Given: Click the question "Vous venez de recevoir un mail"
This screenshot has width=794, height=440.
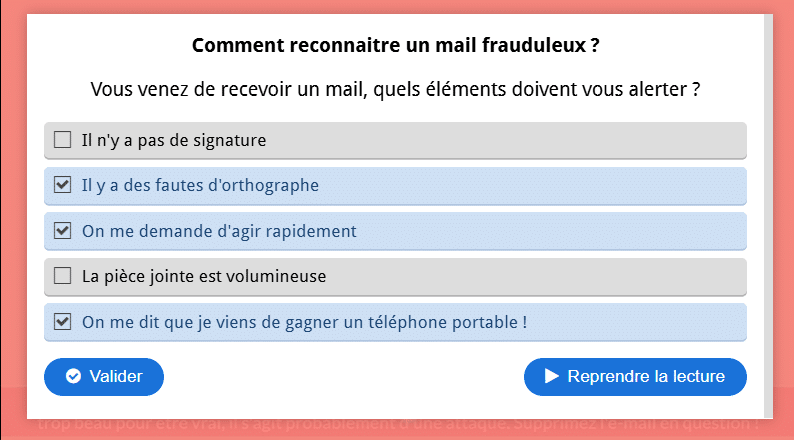Looking at the screenshot, I should click(x=395, y=89).
